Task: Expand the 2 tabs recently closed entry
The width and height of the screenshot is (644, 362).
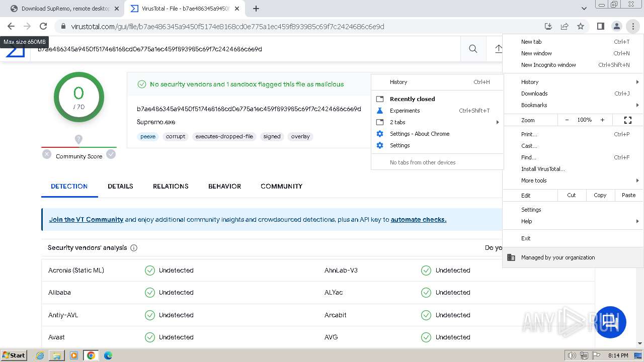Action: pyautogui.click(x=437, y=122)
